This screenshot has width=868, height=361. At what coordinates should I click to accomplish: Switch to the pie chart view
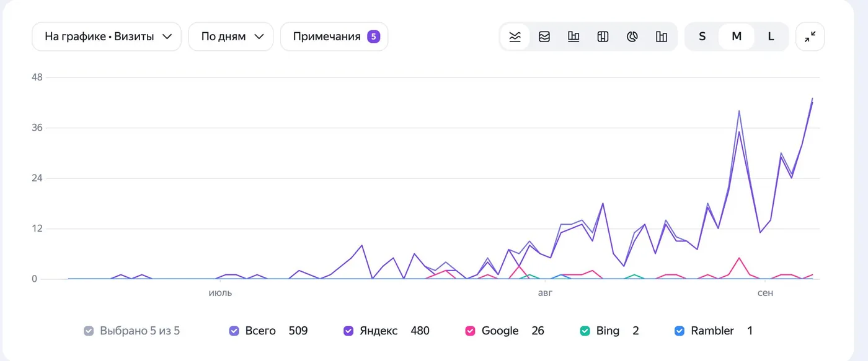[632, 37]
